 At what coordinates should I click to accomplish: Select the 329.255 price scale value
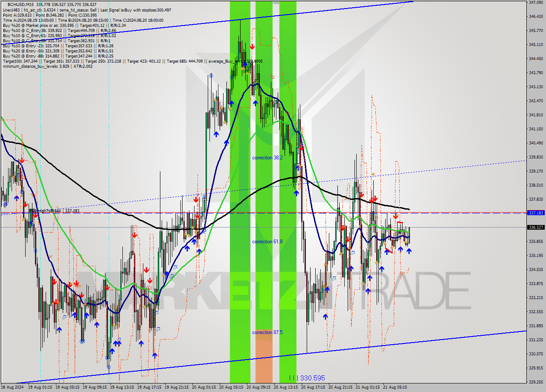point(536,382)
